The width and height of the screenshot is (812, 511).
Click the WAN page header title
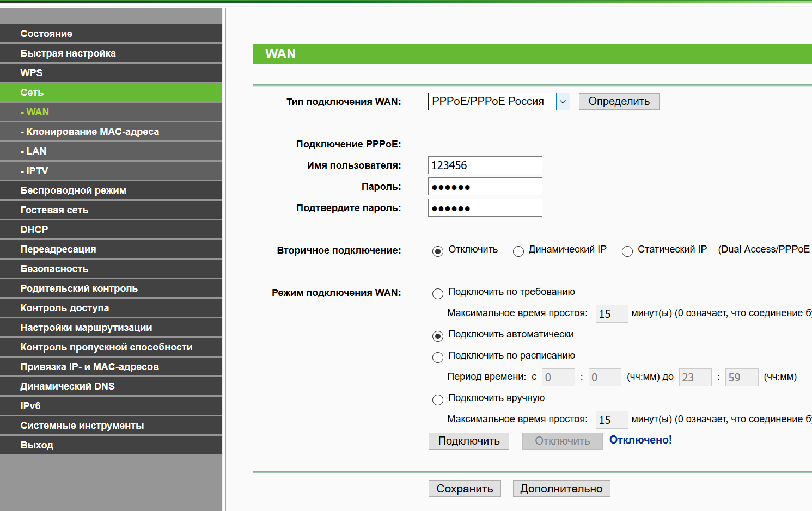tap(280, 54)
